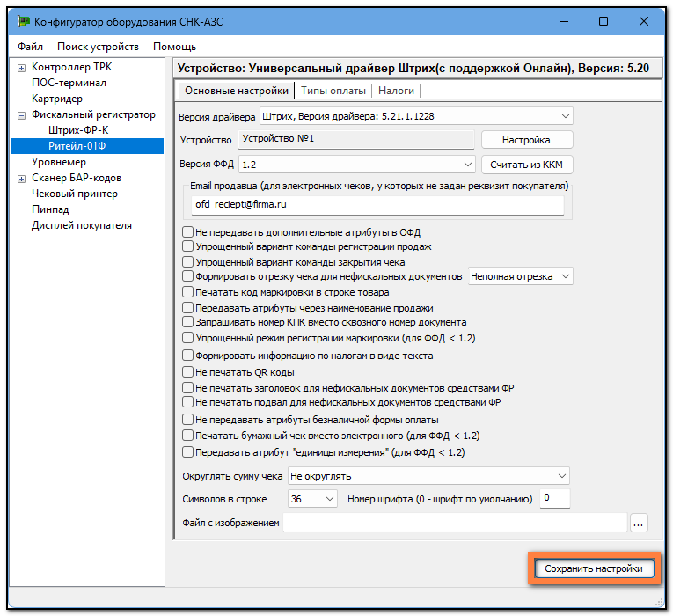Click the browse button for image file
673x616 pixels.
point(638,523)
